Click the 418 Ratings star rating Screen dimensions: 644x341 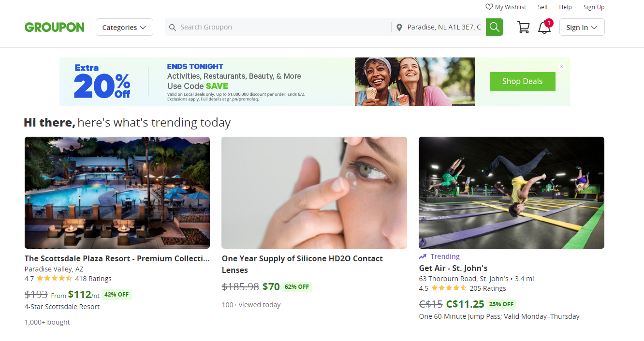click(54, 279)
